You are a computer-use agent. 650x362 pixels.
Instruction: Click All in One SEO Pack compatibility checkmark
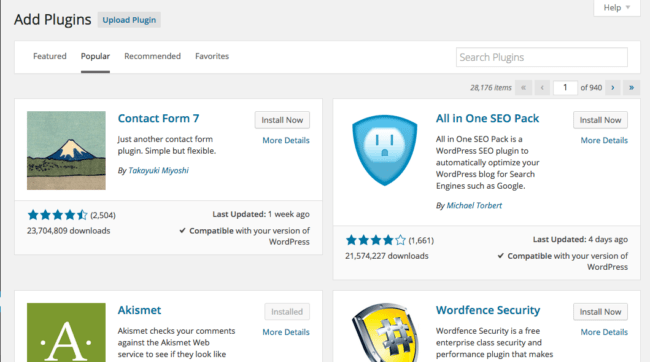tap(501, 256)
